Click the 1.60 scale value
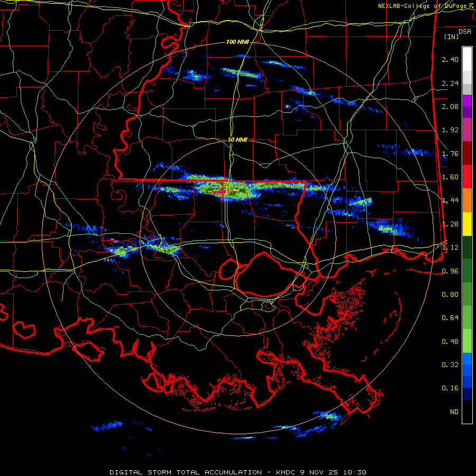Viewport: 476px width, 476px height. pos(450,177)
